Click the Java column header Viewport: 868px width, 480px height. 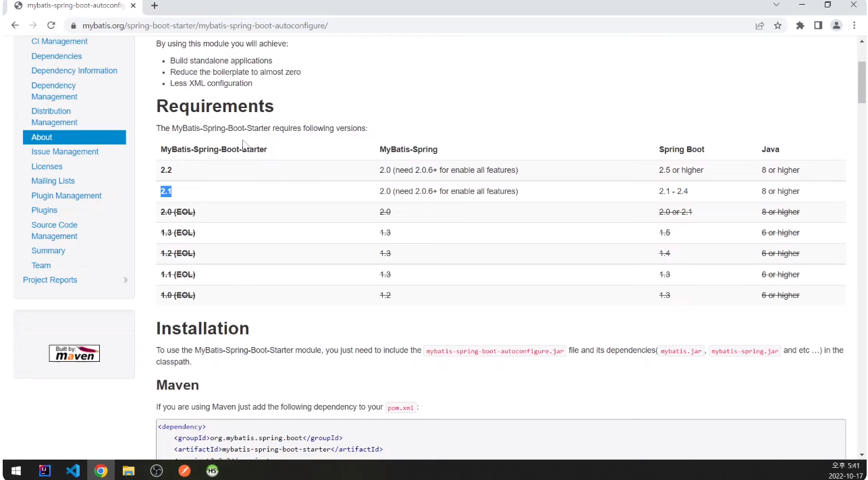770,150
